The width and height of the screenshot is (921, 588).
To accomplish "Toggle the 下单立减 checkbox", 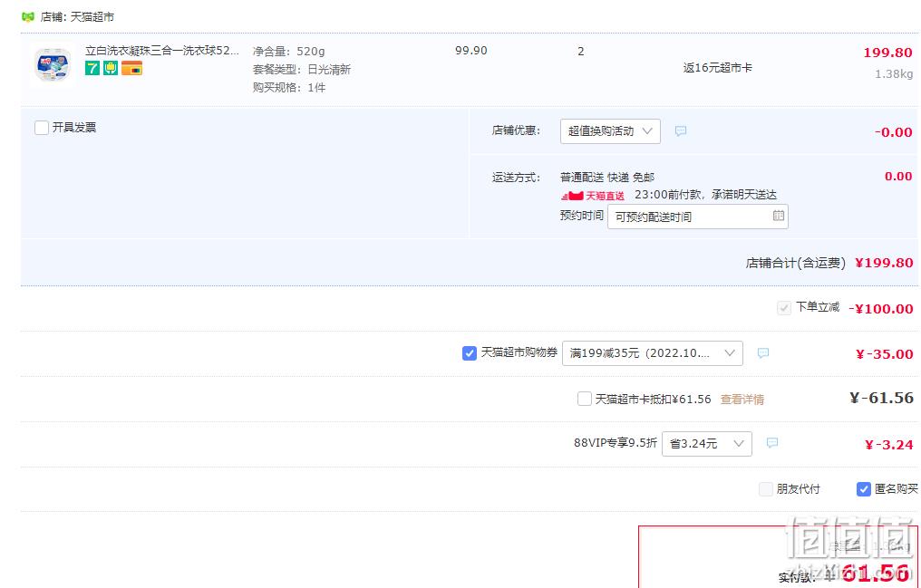I will (783, 307).
